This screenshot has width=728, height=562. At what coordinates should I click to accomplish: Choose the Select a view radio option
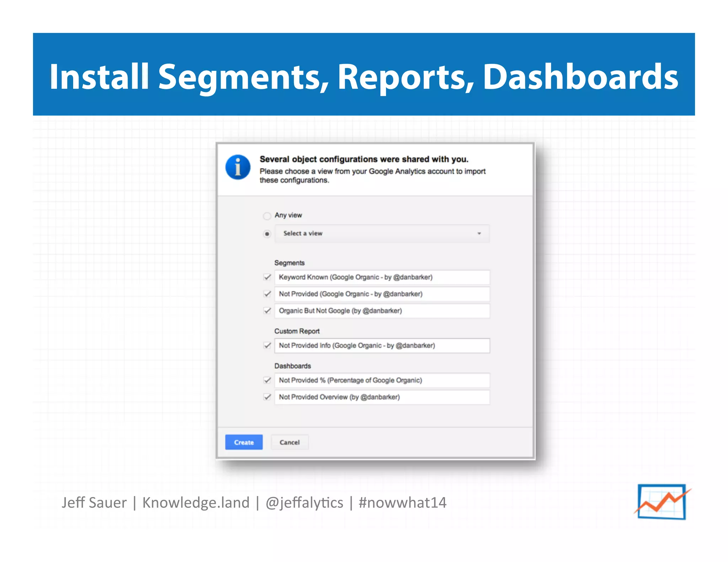(x=267, y=234)
